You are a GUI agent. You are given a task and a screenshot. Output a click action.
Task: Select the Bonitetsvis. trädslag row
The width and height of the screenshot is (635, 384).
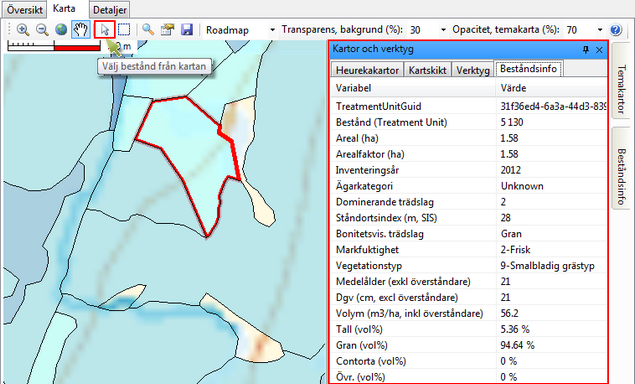(469, 234)
